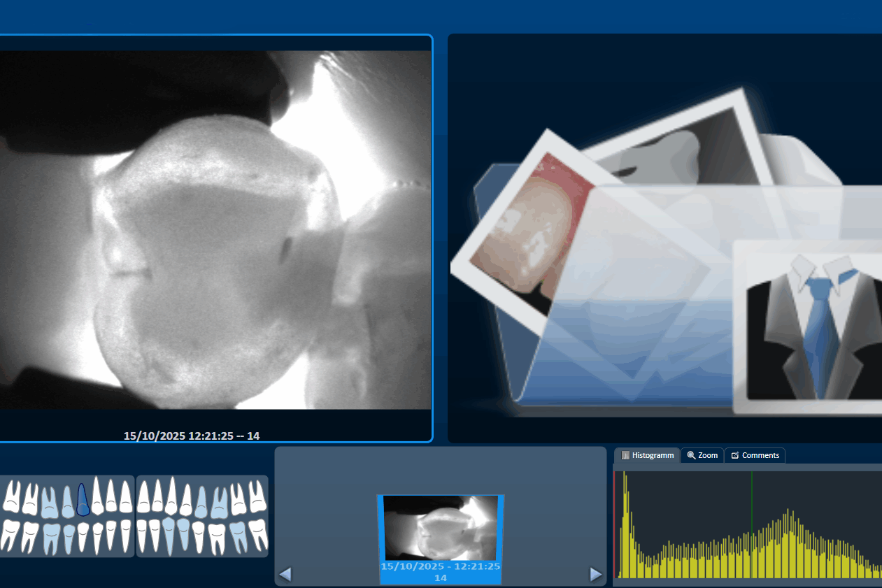The image size is (882, 588).
Task: Click the light-blue lower molar near right chart end
Action: click(239, 536)
